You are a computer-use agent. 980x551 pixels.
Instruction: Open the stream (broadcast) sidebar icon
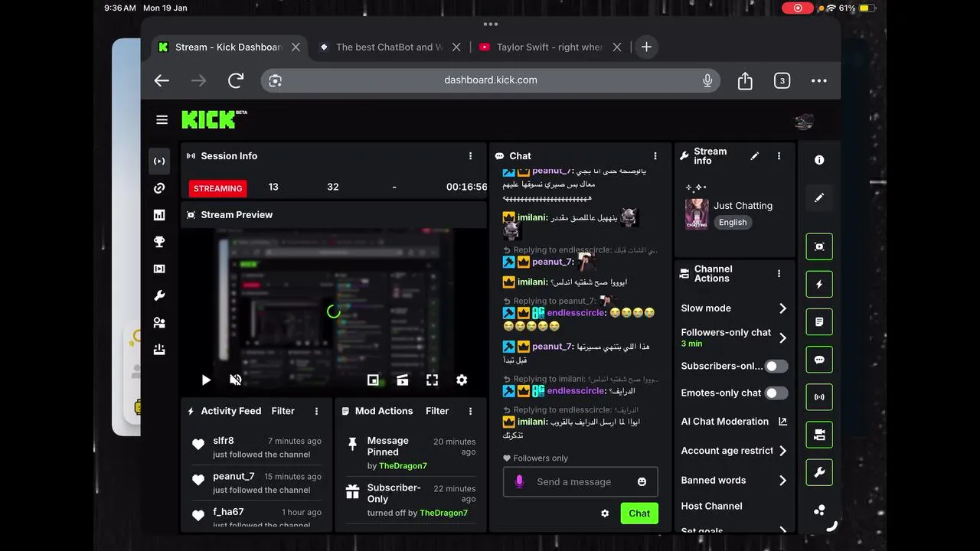159,161
